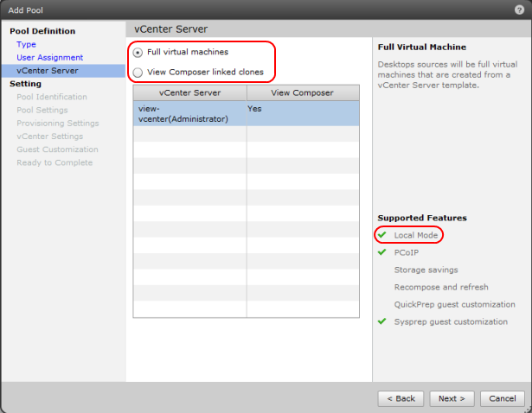The image size is (532, 413).
Task: Select Provisioning Settings in the sidebar
Action: pos(57,123)
